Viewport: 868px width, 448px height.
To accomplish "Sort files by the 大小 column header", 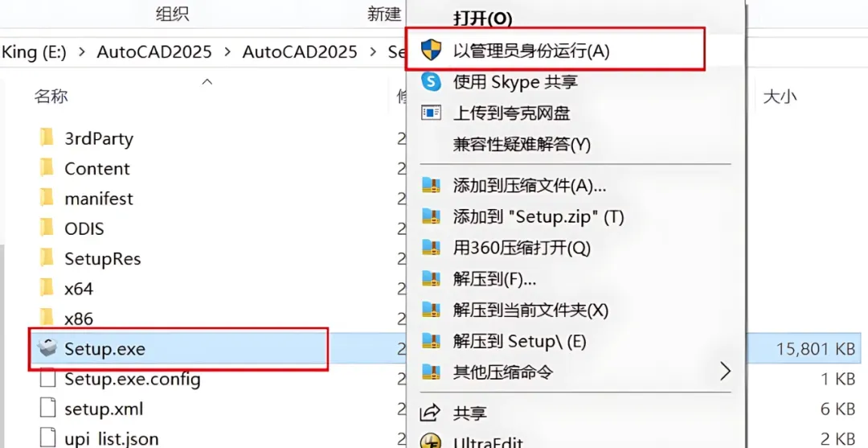I will (779, 97).
